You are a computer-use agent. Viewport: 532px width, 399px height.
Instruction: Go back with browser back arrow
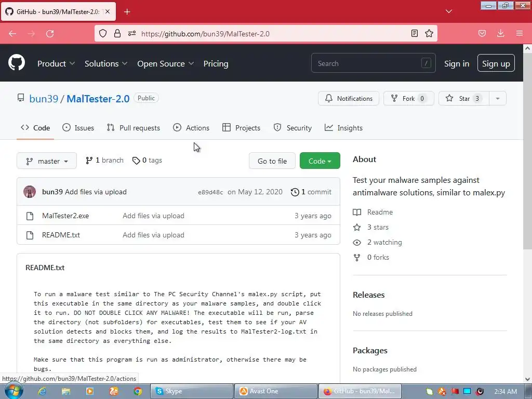[12, 33]
